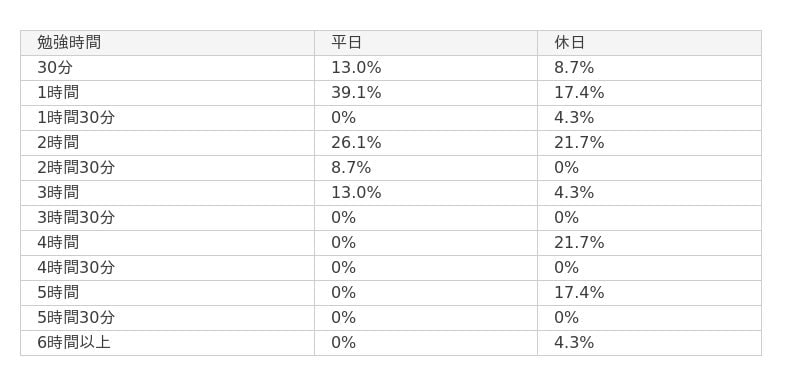800x386 pixels.
Task: Select the 30分 row label
Action: point(55,68)
